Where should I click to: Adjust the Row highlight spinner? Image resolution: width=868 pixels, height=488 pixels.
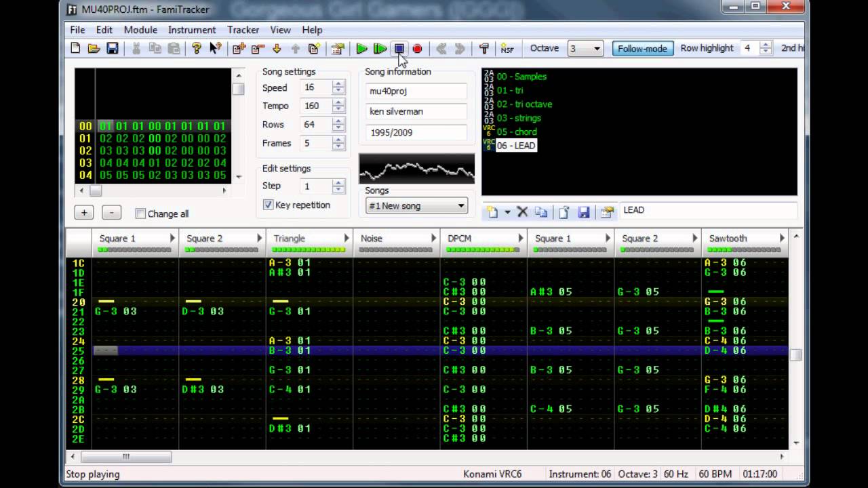[766, 48]
